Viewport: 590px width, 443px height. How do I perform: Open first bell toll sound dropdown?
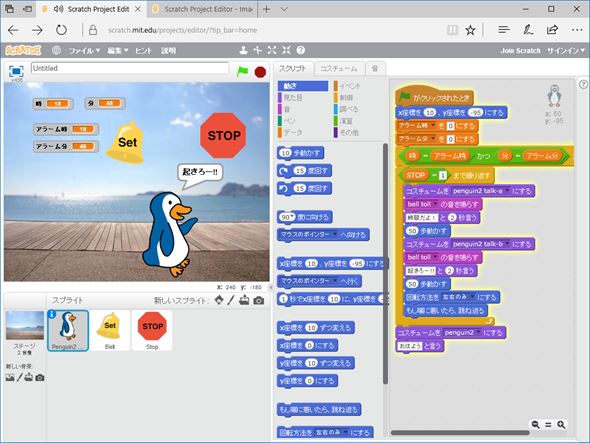[435, 204]
